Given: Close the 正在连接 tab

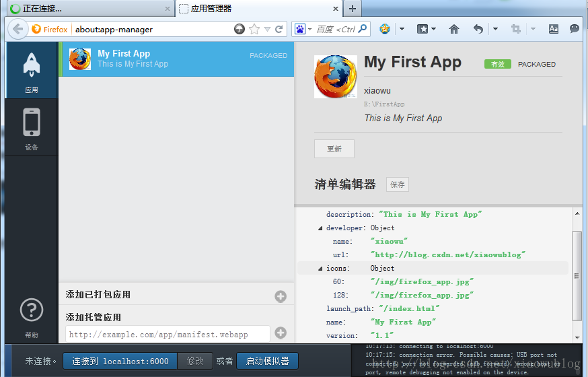Looking at the screenshot, I should pyautogui.click(x=168, y=9).
